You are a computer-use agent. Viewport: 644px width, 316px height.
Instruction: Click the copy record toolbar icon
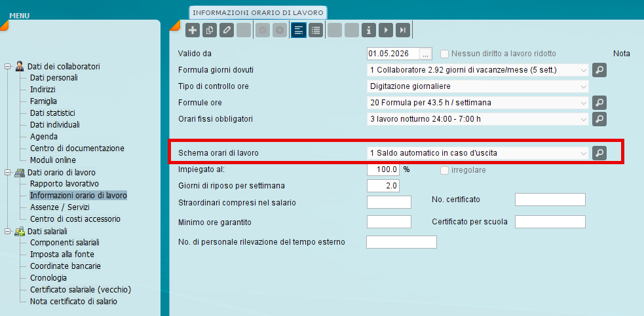210,30
